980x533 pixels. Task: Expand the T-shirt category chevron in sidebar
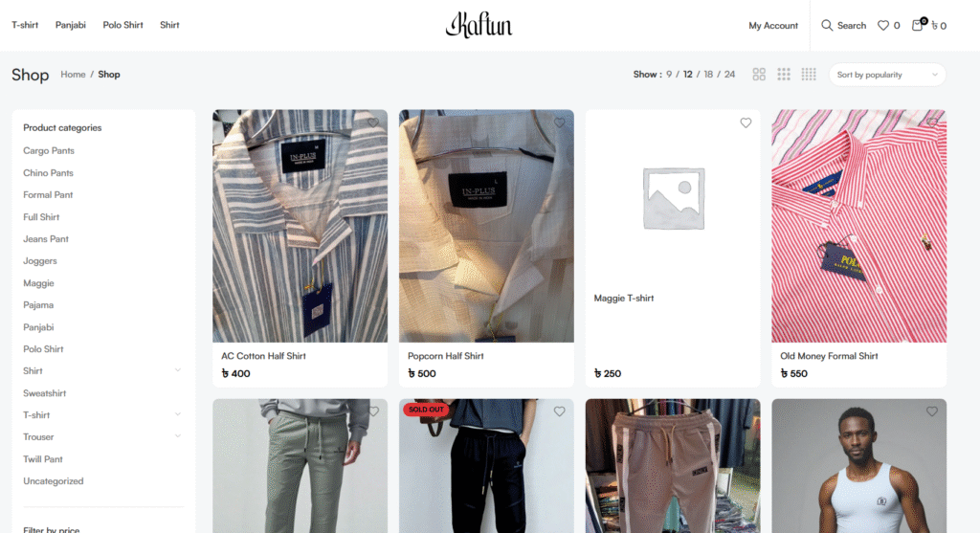click(x=178, y=415)
